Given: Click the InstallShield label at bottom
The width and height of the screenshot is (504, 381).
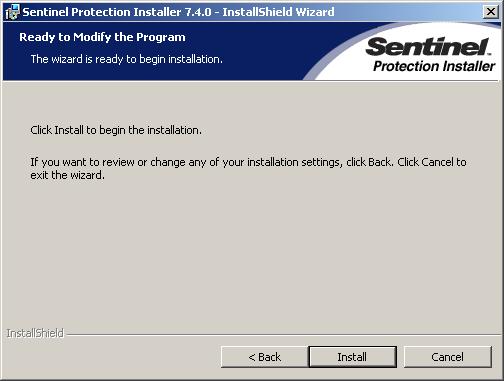Looking at the screenshot, I should (35, 333).
